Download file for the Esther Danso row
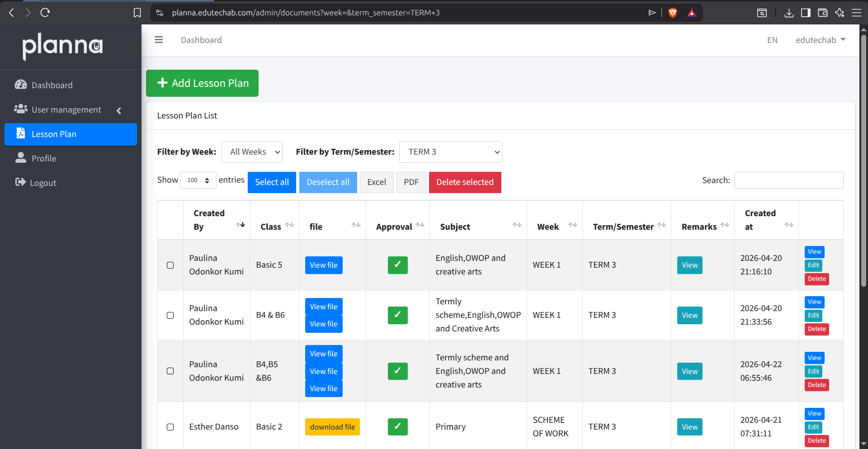This screenshot has width=868, height=449. pos(332,427)
